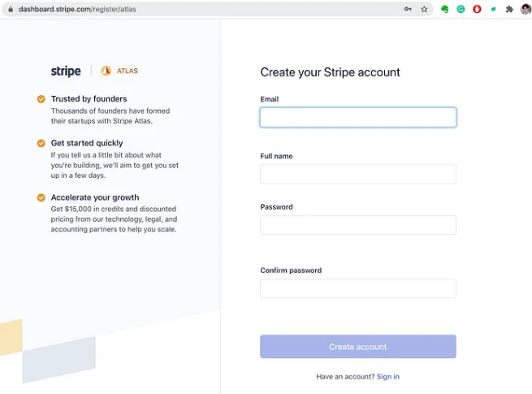The height and width of the screenshot is (394, 532).
Task: Click the Get started quickly checkmark
Action: tap(41, 143)
